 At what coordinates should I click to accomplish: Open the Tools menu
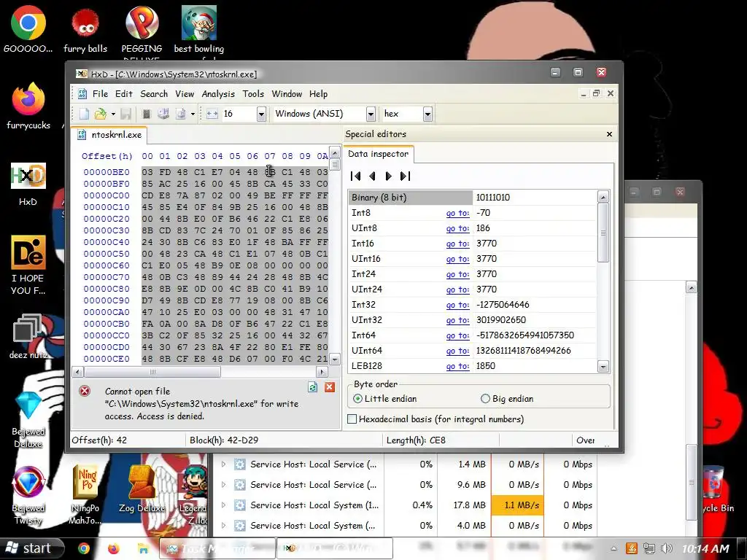coord(253,94)
